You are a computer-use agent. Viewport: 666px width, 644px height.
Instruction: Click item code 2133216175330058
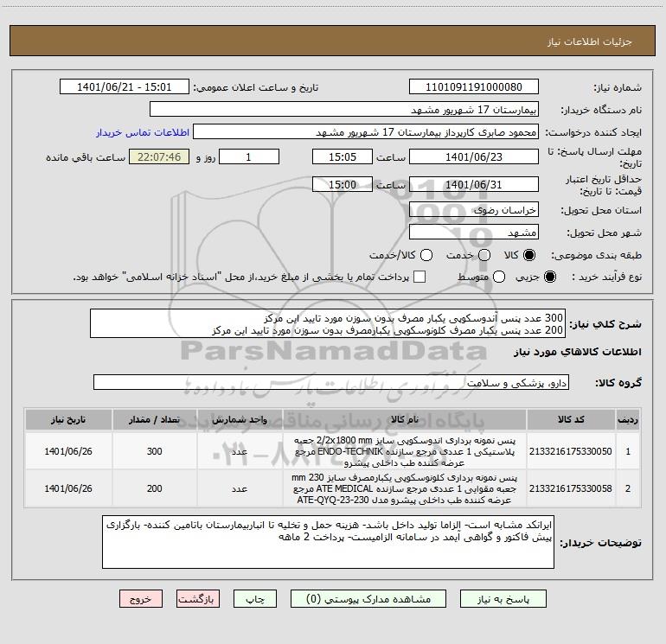[x=571, y=488]
